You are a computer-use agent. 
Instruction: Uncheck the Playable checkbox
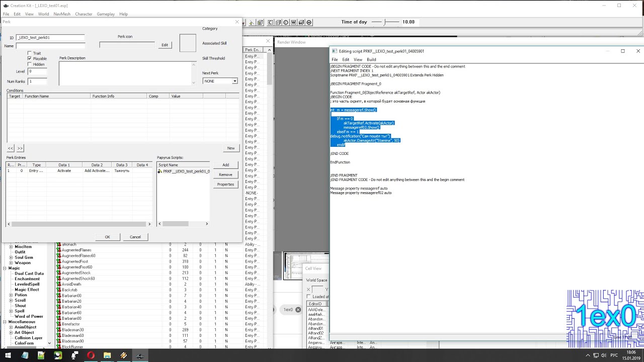point(30,59)
